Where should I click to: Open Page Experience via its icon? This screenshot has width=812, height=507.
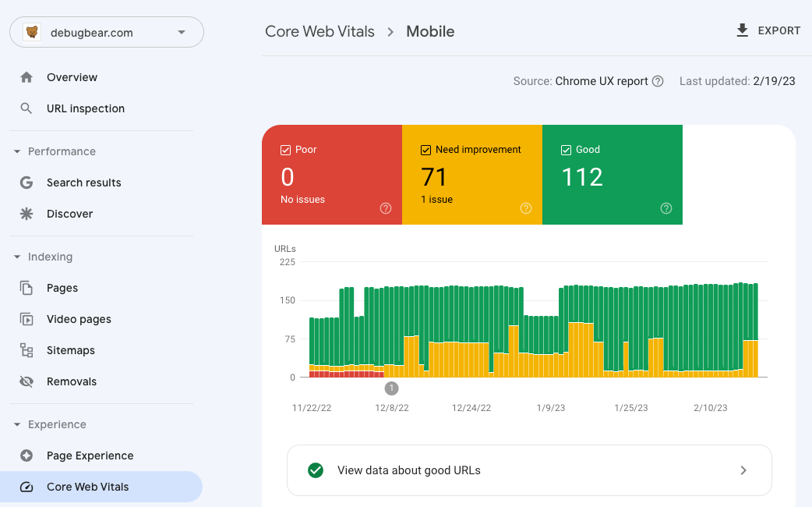(x=26, y=456)
